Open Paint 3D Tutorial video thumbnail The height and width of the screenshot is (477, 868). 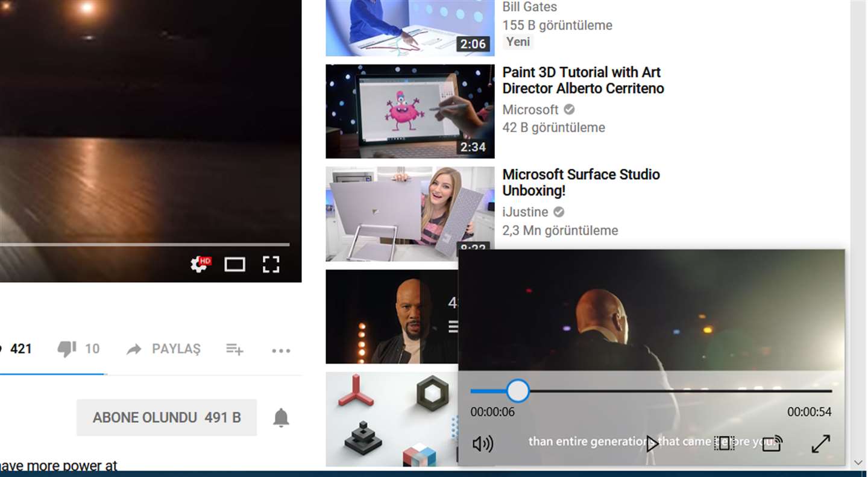(410, 112)
